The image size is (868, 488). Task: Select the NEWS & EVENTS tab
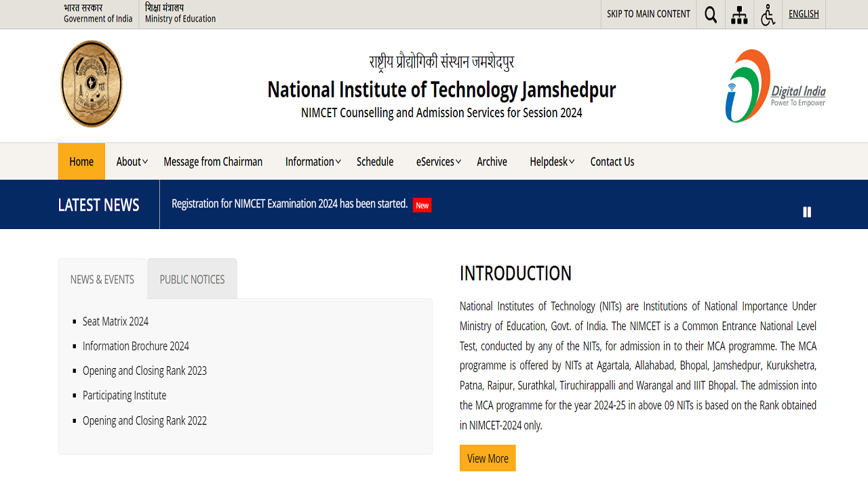click(x=102, y=279)
